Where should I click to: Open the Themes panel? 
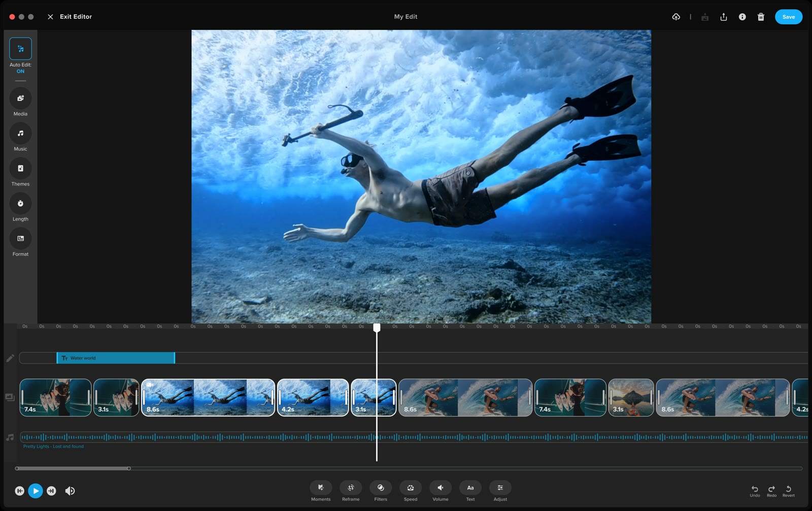pos(20,168)
